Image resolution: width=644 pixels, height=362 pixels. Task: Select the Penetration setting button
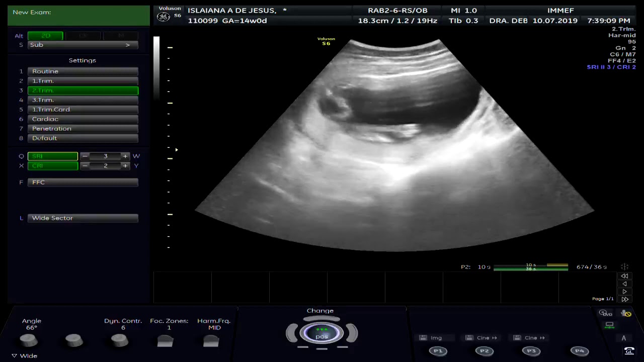click(x=83, y=129)
